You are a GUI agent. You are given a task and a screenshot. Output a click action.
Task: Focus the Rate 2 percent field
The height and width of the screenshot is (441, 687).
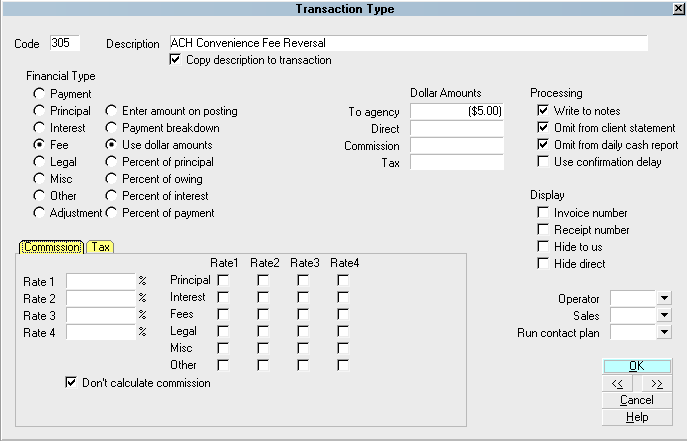click(101, 298)
